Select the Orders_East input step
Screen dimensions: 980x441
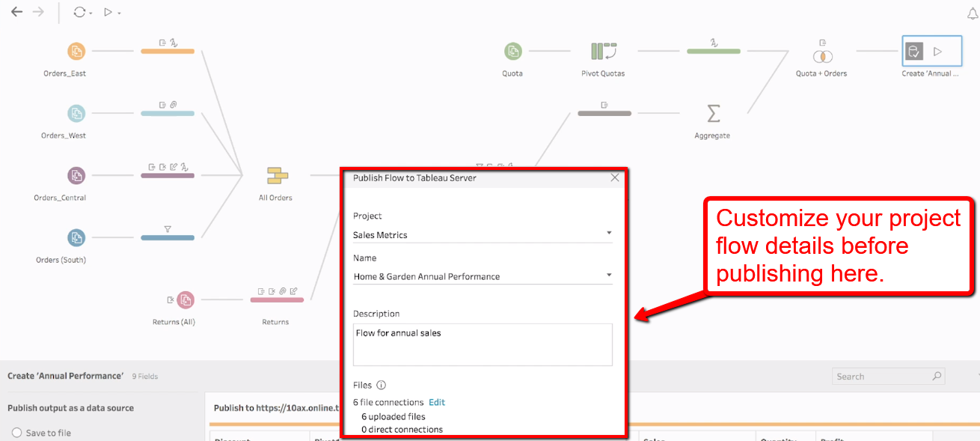[76, 52]
